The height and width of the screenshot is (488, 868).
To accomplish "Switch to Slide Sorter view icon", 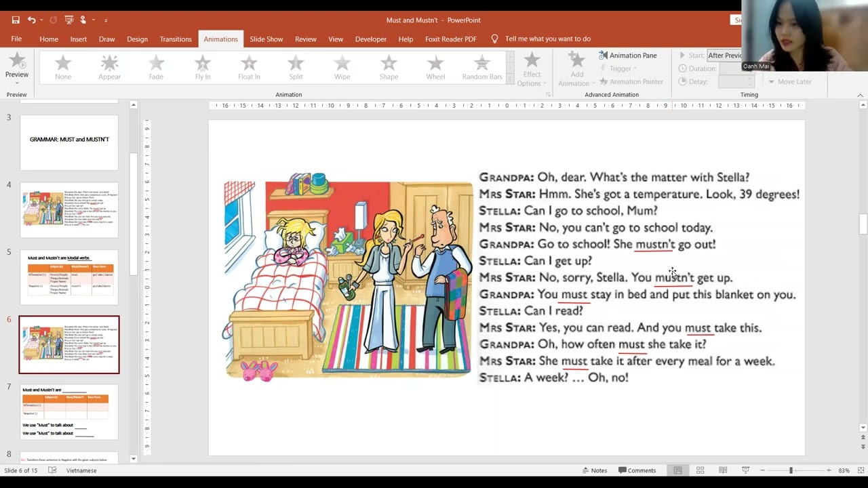I will point(700,470).
